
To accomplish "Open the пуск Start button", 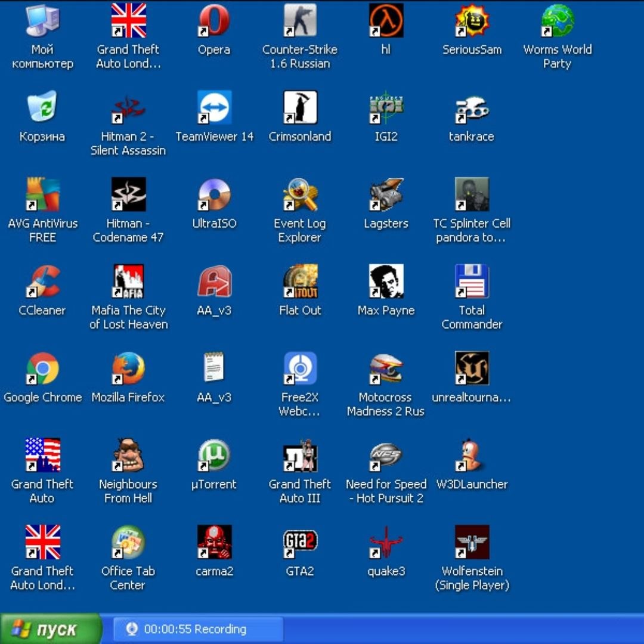I will 50,629.
